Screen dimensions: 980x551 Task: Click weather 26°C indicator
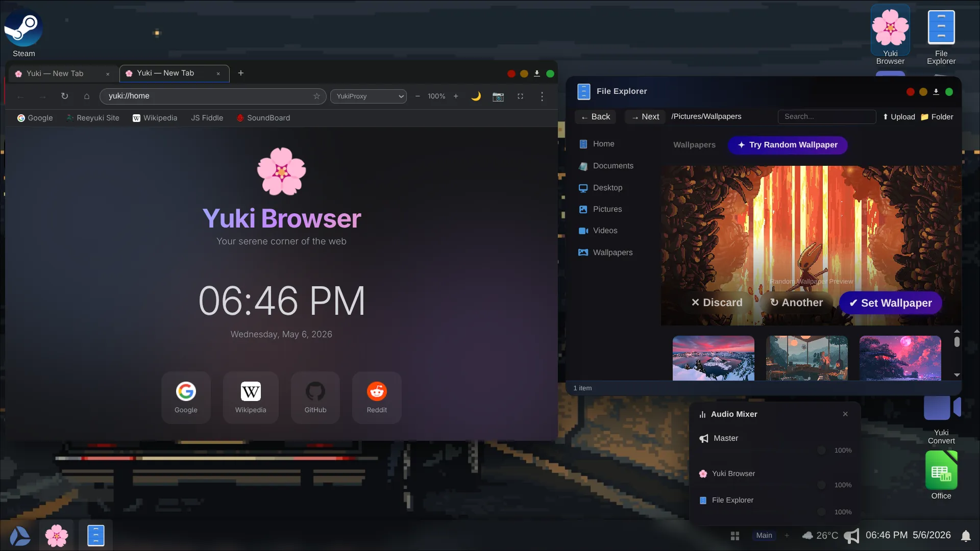pos(820,536)
